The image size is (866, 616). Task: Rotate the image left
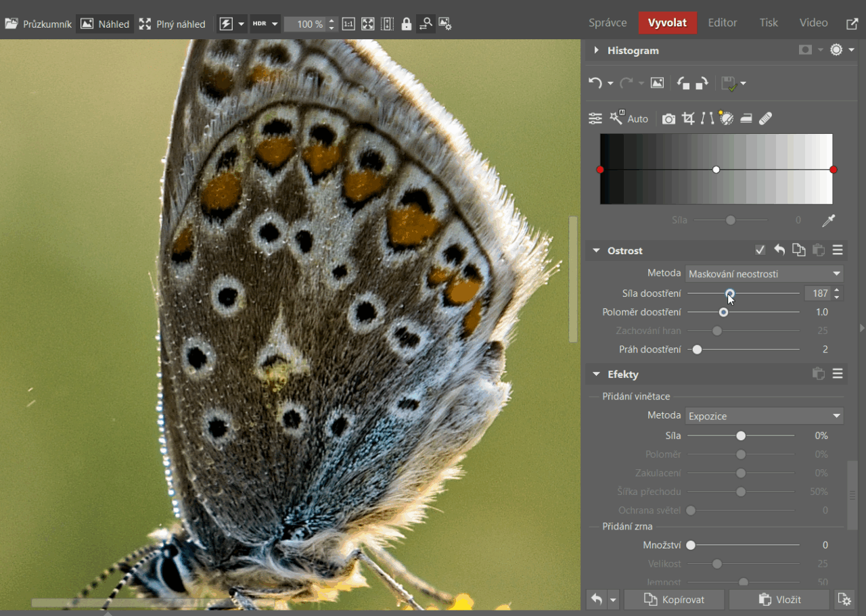click(683, 83)
